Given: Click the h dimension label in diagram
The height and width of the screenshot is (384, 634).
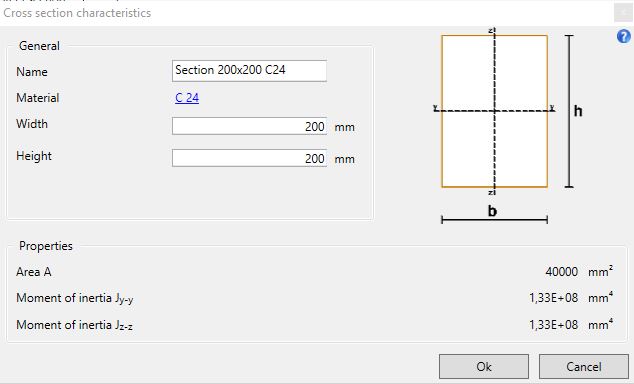Looking at the screenshot, I should [x=578, y=111].
